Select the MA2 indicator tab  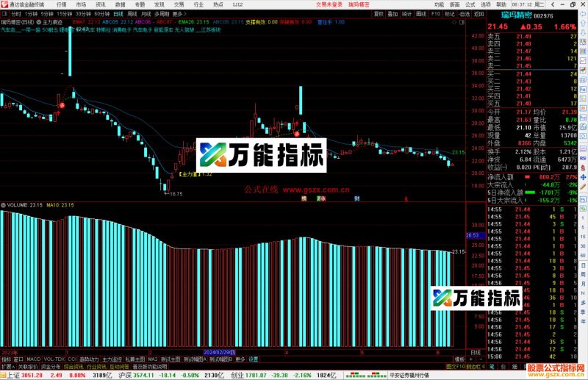[x=153, y=359]
